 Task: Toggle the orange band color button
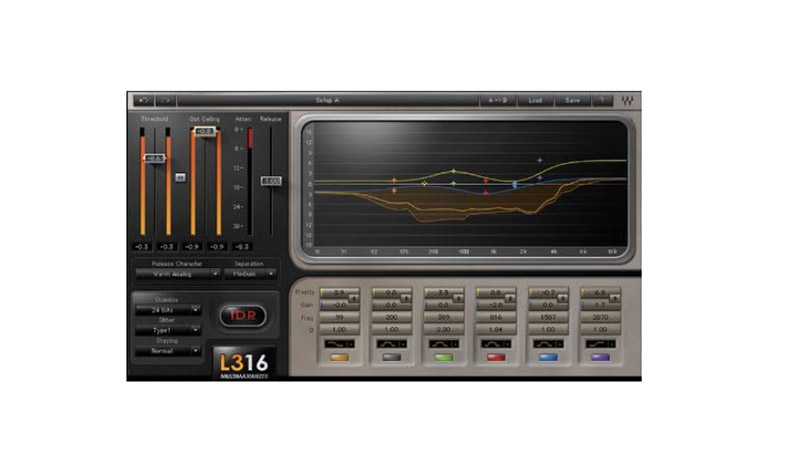coord(338,356)
